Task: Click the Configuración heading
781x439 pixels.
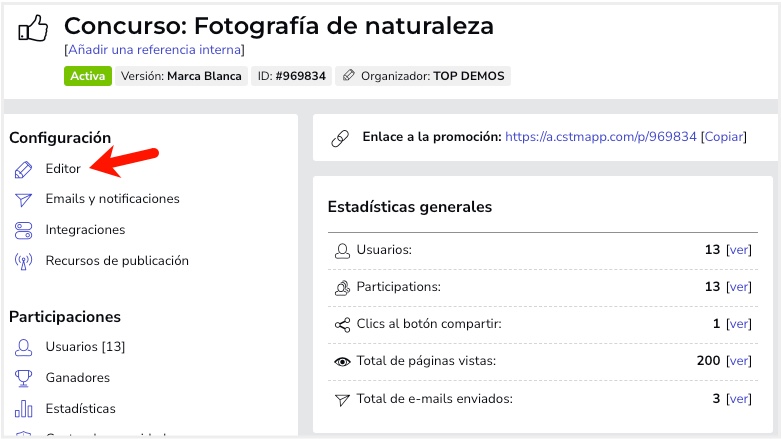Action: click(x=60, y=138)
